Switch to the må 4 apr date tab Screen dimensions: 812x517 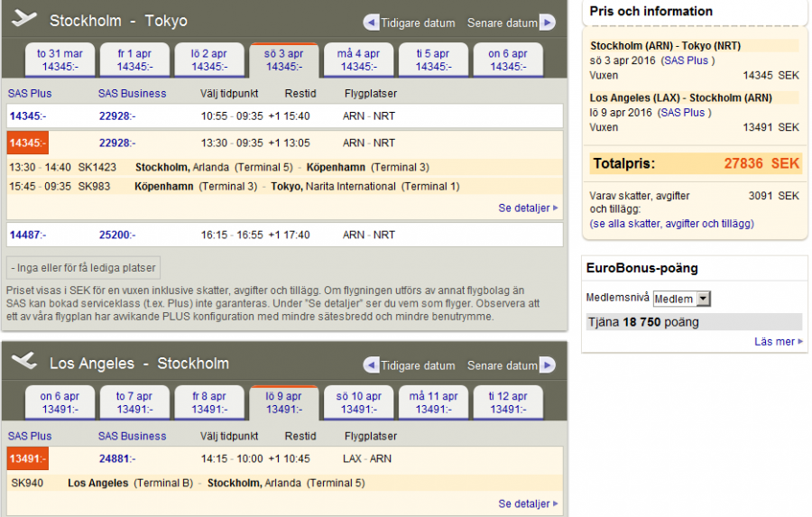click(x=357, y=60)
